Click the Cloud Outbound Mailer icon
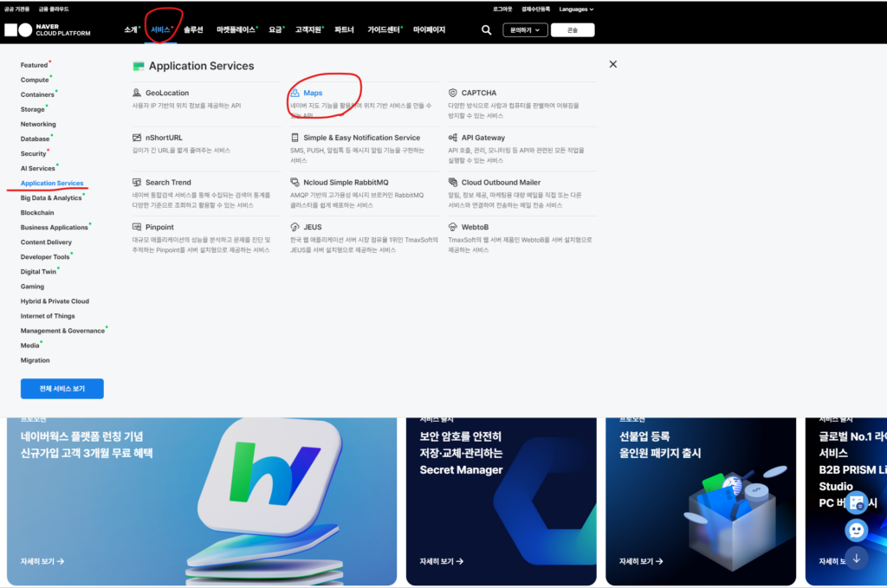Image resolution: width=887 pixels, height=588 pixels. click(452, 182)
